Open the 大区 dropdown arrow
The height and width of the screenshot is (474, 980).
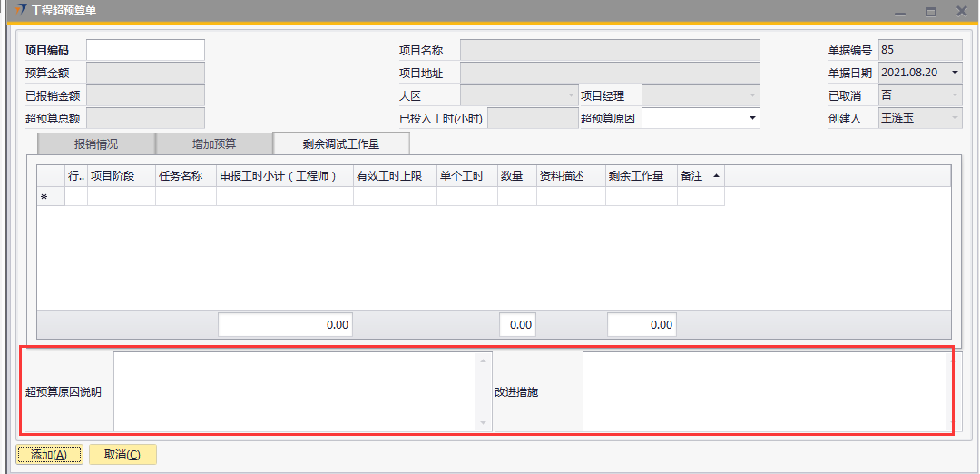(x=571, y=95)
